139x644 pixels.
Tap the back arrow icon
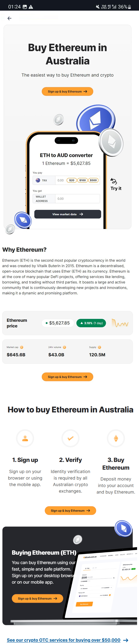pyautogui.click(x=9, y=18)
